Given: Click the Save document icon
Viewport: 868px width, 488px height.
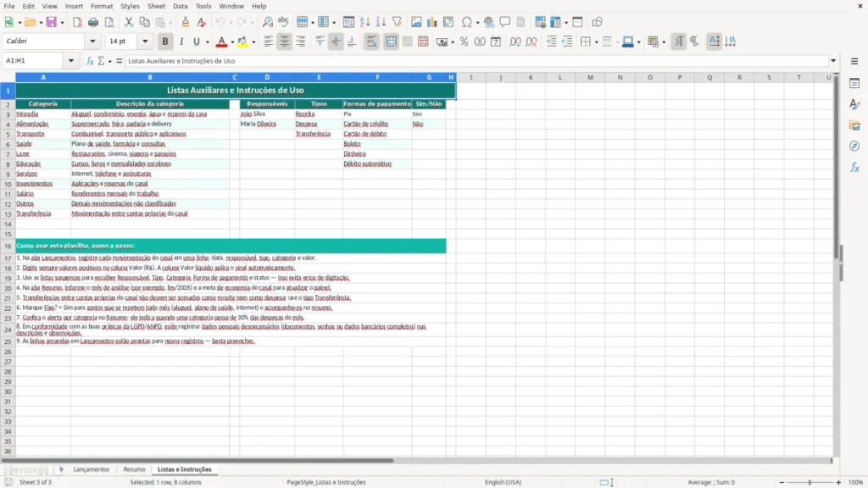Looking at the screenshot, I should pyautogui.click(x=52, y=22).
